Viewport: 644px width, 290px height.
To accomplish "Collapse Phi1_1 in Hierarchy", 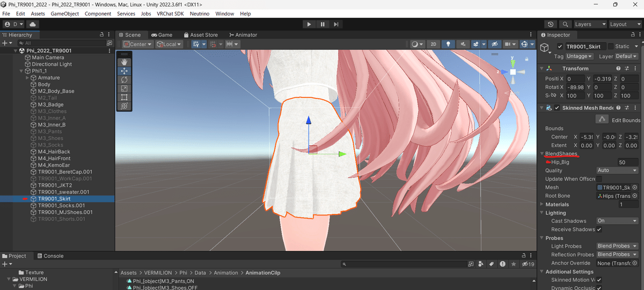I will [21, 71].
